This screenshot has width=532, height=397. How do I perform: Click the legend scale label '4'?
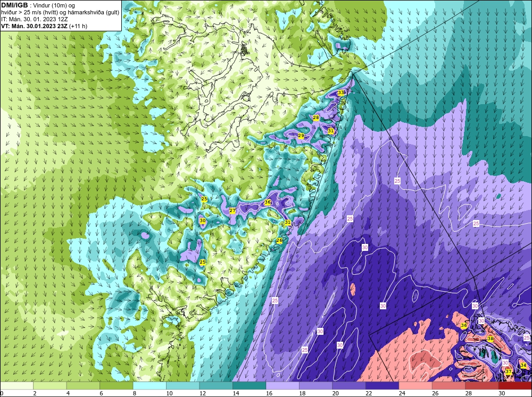pos(68,393)
